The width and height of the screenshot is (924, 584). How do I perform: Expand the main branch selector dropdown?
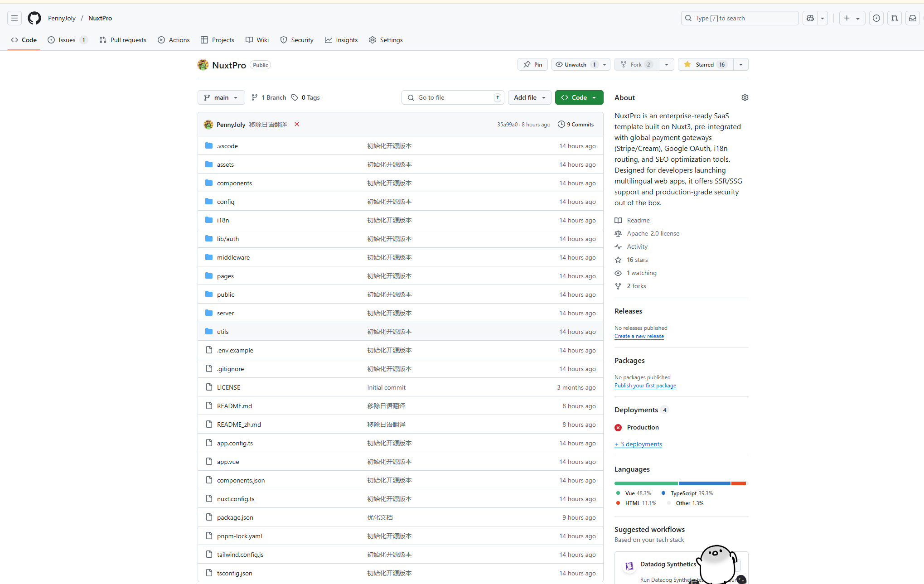point(221,97)
